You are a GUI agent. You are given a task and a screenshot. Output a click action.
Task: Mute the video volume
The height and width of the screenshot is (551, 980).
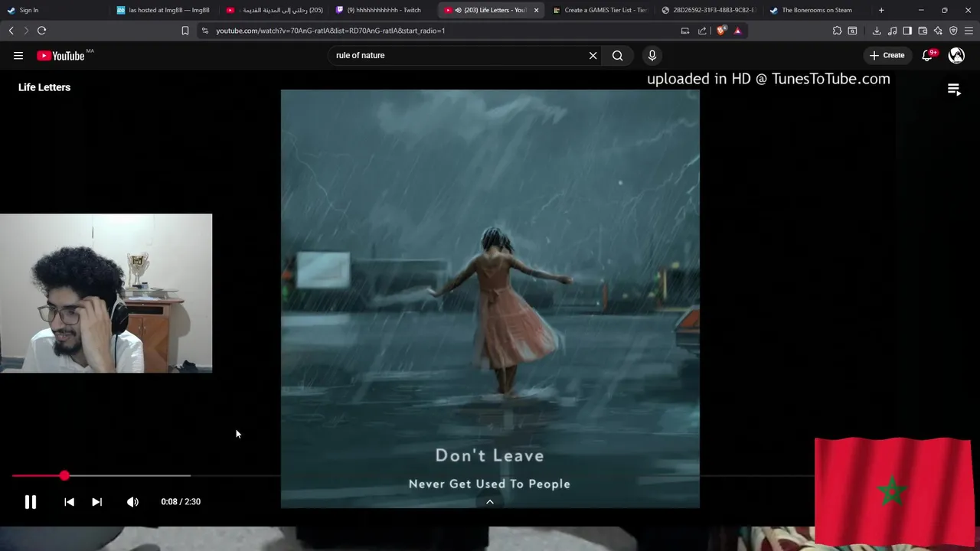[x=132, y=502]
